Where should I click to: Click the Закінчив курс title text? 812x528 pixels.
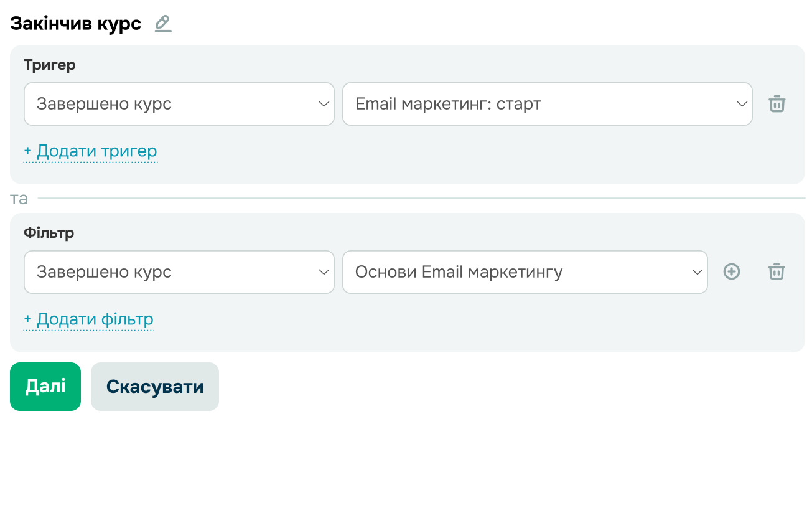(76, 24)
